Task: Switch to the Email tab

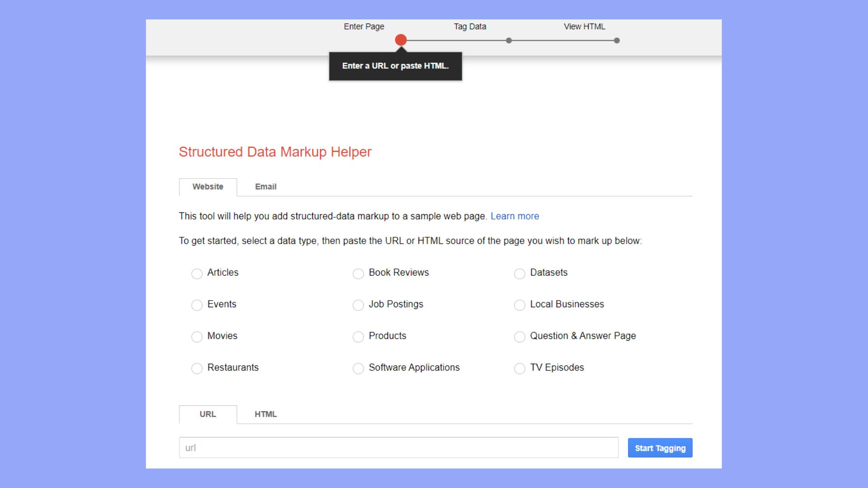Action: [x=265, y=187]
